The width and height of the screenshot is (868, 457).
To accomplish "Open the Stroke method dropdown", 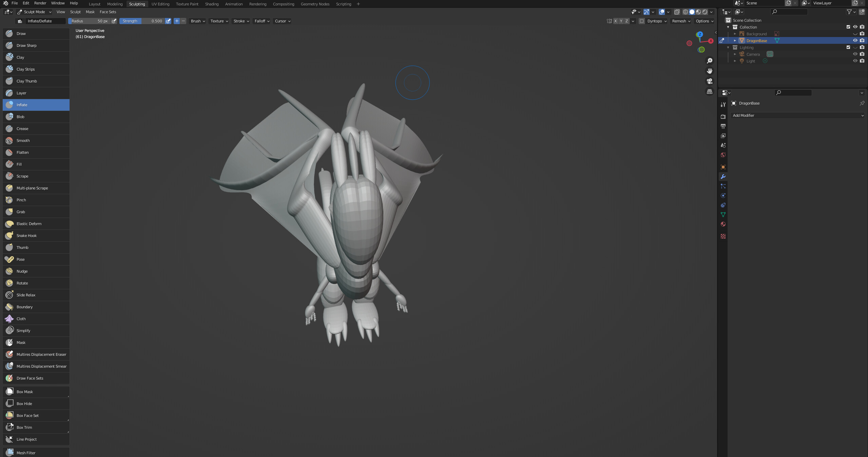I will (x=240, y=21).
